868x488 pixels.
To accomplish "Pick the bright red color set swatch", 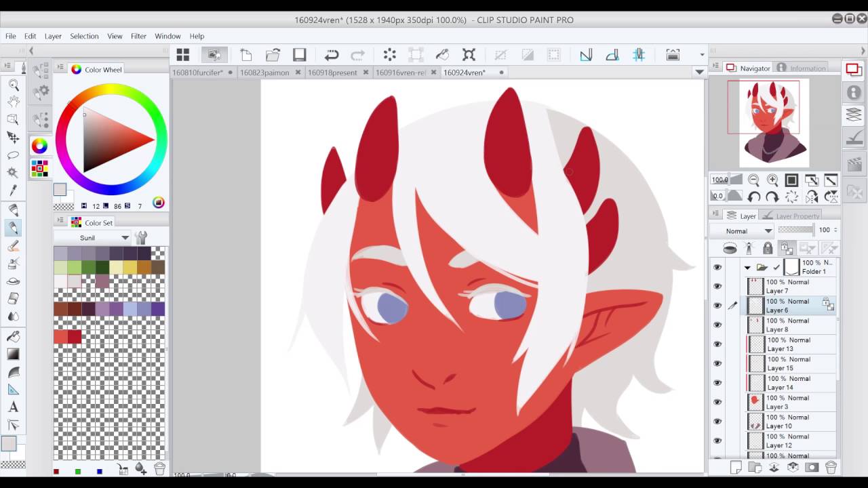I will 60,336.
